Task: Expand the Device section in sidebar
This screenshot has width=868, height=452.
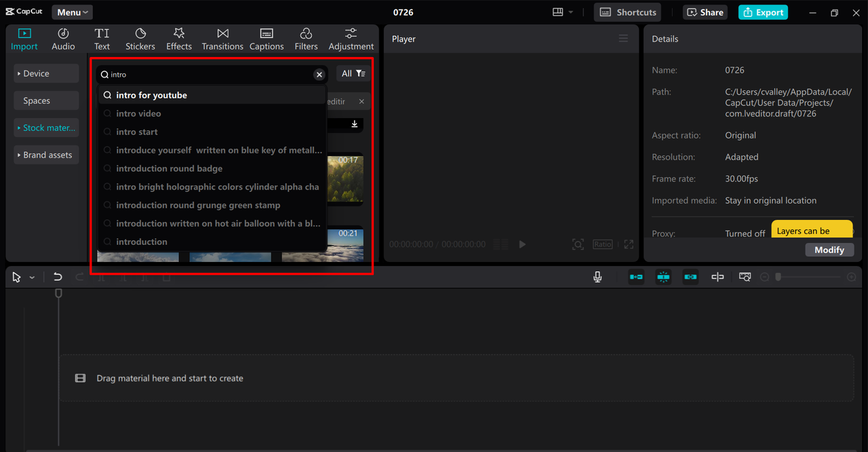Action: (46, 73)
